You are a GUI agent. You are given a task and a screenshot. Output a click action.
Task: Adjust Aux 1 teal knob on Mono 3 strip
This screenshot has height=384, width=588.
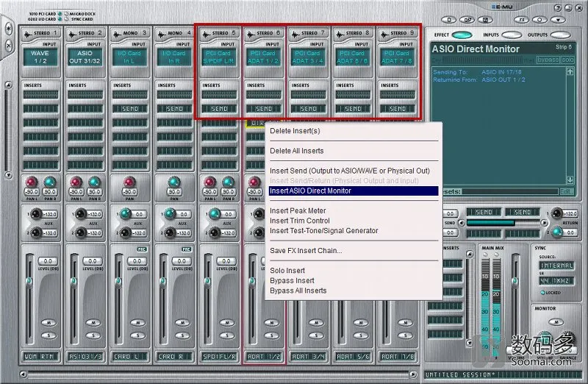[125, 214]
